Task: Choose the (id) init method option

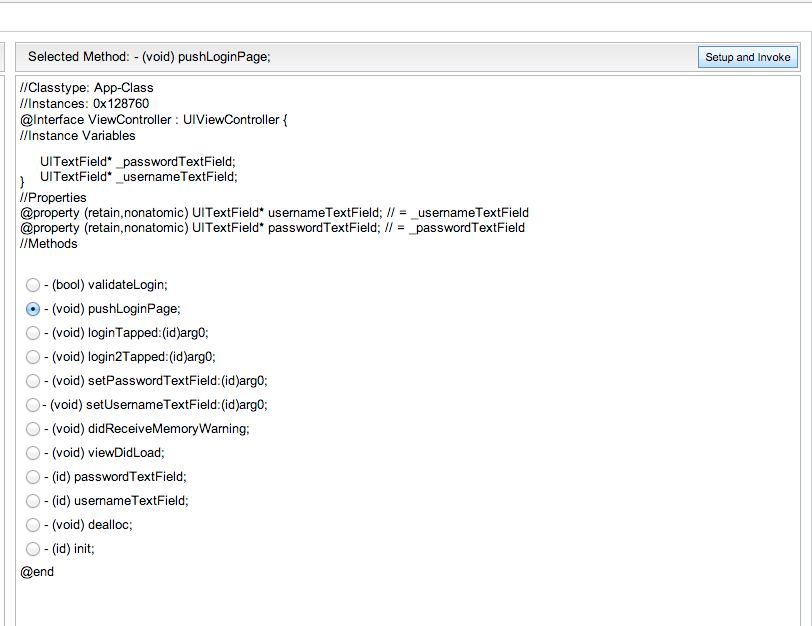Action: 33,549
